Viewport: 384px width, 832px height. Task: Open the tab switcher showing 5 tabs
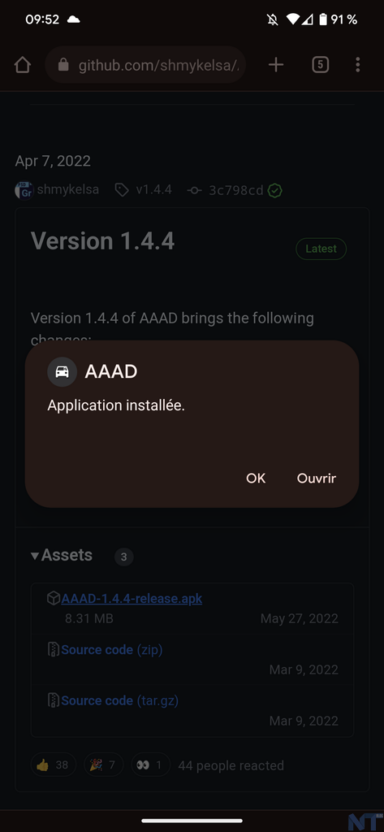pyautogui.click(x=320, y=65)
